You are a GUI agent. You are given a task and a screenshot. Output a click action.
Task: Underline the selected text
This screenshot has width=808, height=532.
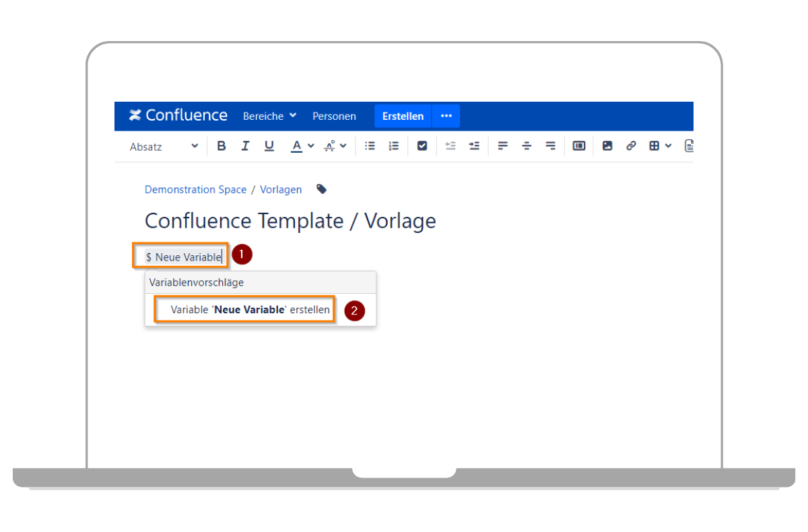(269, 146)
